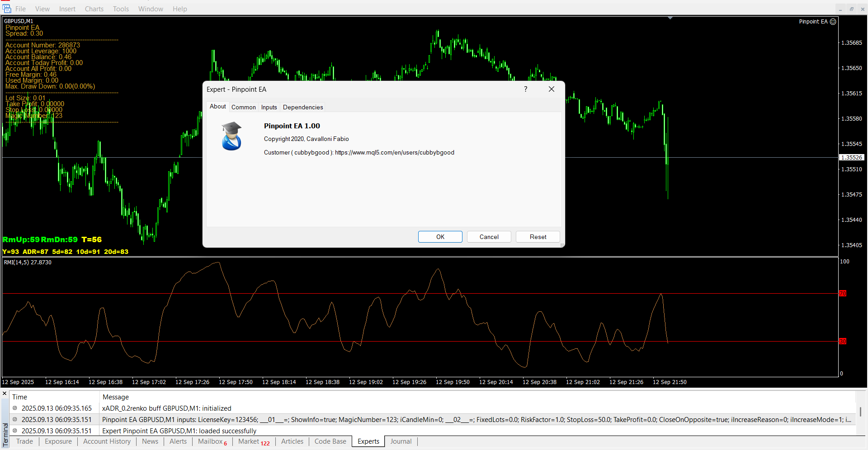This screenshot has width=868, height=450.
Task: Open the Charts menu
Action: (x=94, y=9)
